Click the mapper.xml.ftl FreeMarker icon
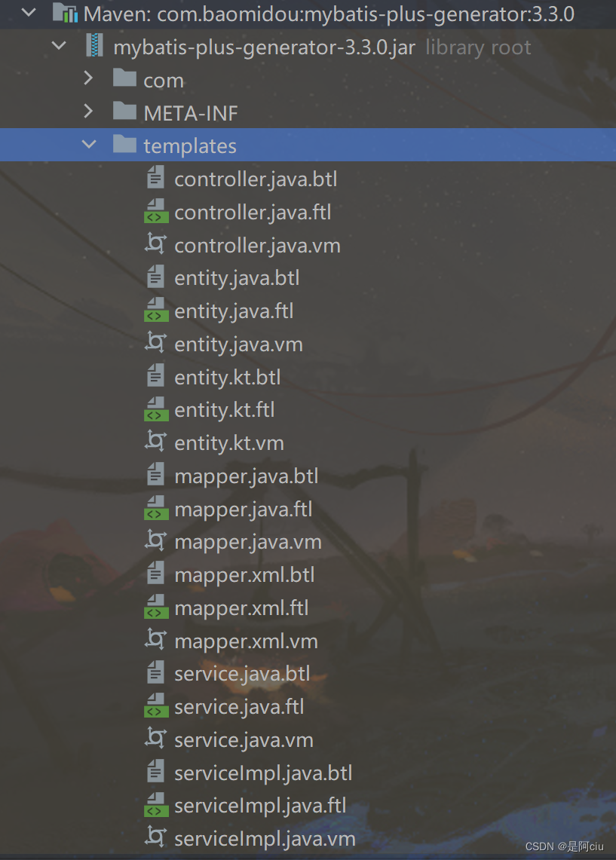This screenshot has width=616, height=860. [x=156, y=606]
